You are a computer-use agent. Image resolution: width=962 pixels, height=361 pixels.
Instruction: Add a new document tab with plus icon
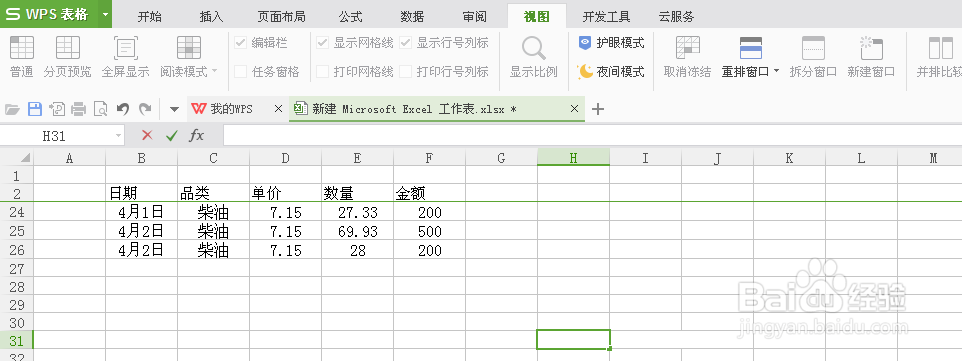point(598,109)
